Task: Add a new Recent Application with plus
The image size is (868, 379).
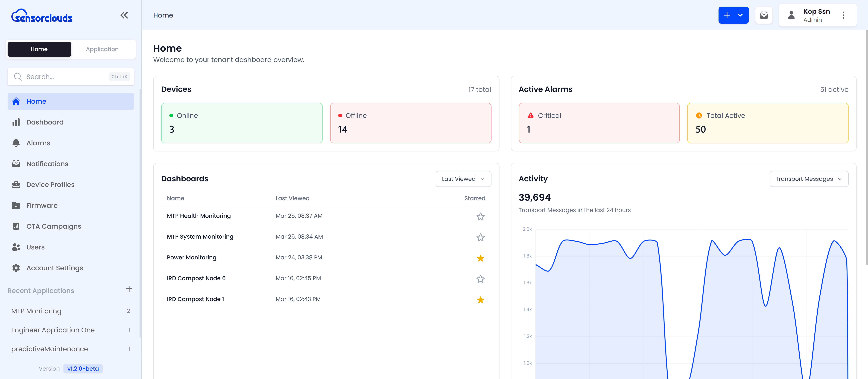Action: pyautogui.click(x=129, y=289)
